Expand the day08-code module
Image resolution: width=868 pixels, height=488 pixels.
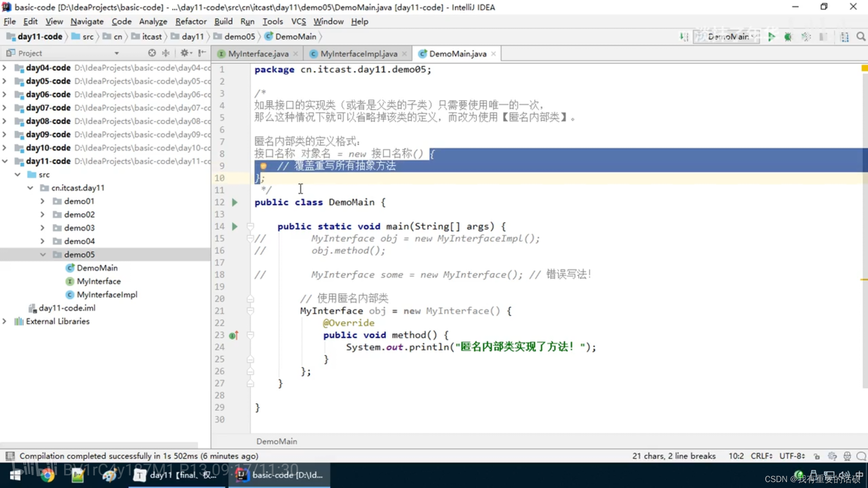tap(5, 121)
